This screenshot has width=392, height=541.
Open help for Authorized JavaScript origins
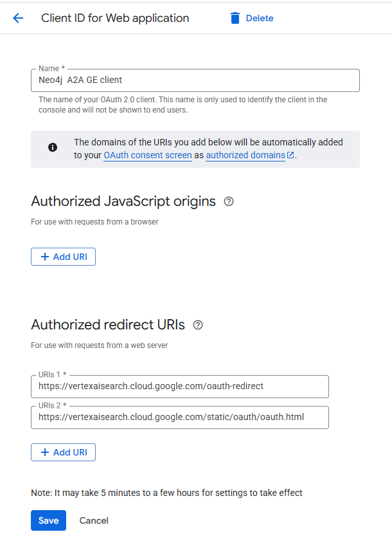(229, 201)
